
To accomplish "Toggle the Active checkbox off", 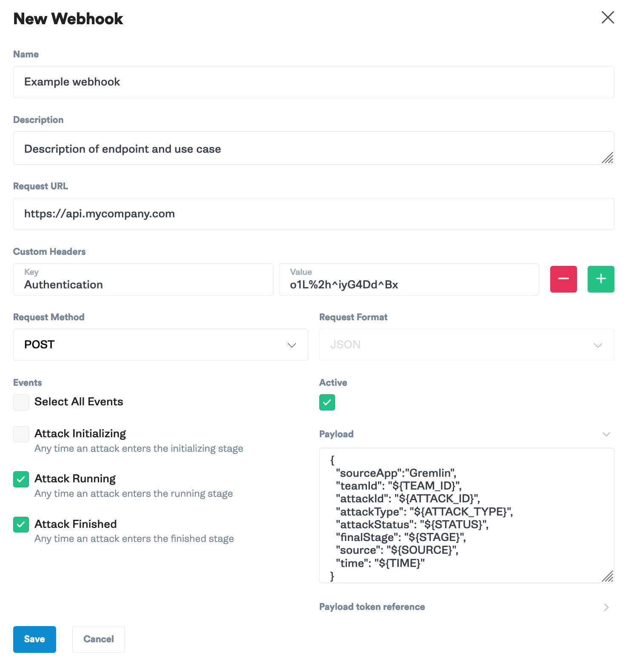I will (327, 402).
